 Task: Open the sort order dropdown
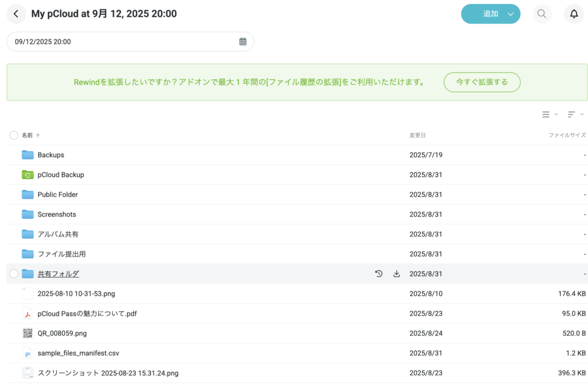click(574, 114)
